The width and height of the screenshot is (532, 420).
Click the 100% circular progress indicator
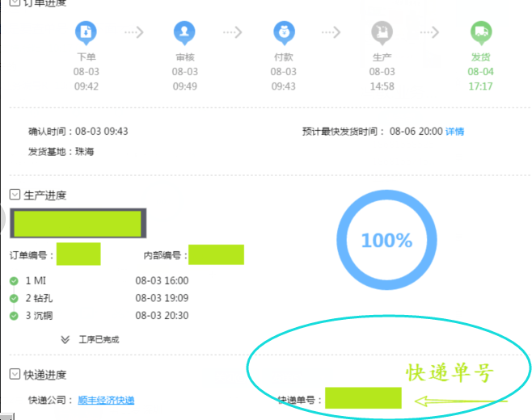pyautogui.click(x=386, y=241)
